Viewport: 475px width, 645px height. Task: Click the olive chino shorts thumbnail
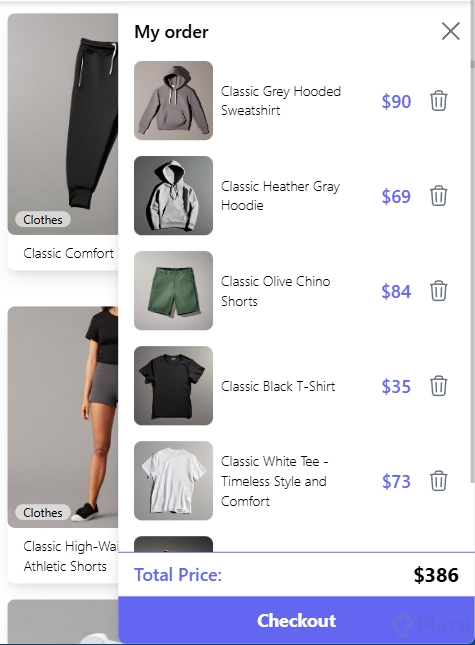pyautogui.click(x=174, y=290)
